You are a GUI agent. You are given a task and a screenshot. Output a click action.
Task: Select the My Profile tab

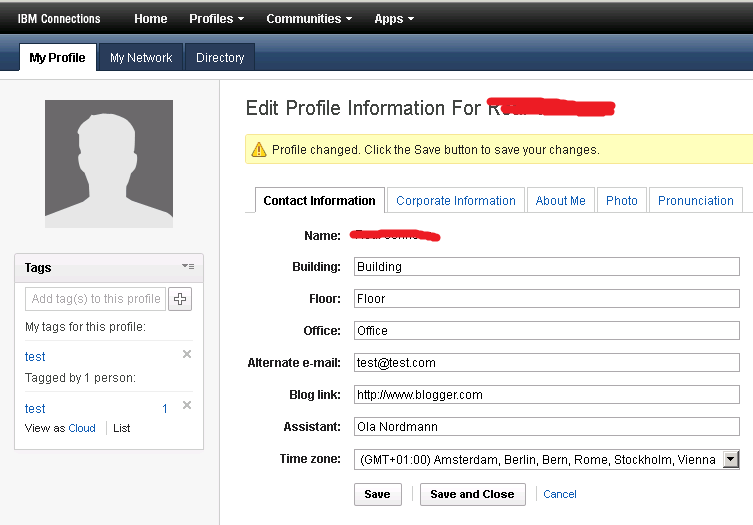[x=58, y=58]
